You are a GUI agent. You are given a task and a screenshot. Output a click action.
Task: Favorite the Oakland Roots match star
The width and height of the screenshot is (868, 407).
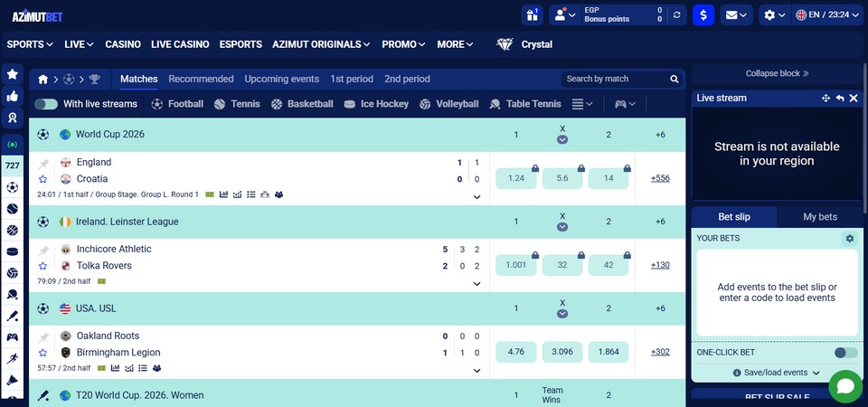(x=43, y=353)
